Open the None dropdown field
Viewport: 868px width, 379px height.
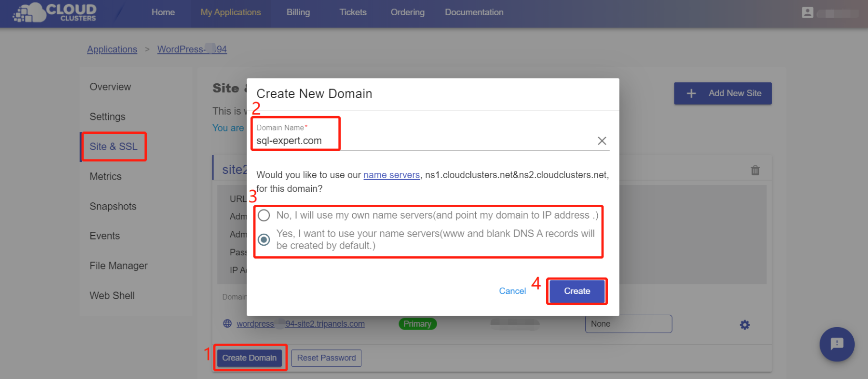(x=629, y=324)
